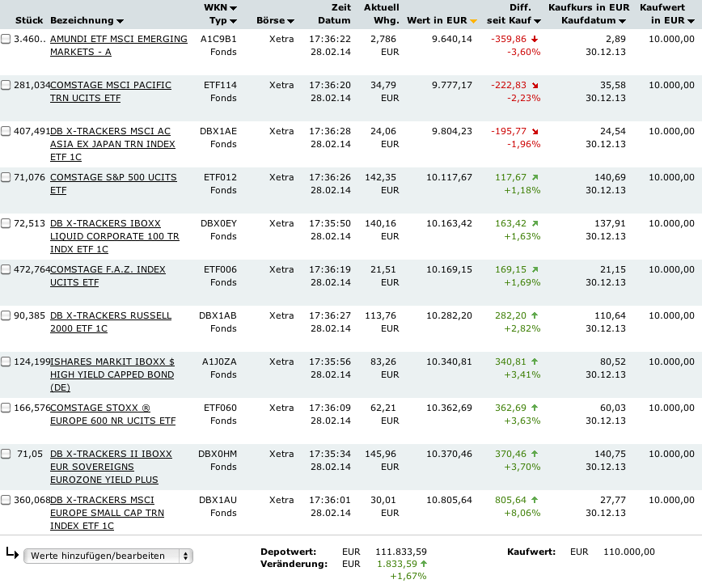Tick the checkbox for AMUNDI ETF MSCI Emerging Markets

point(6,39)
